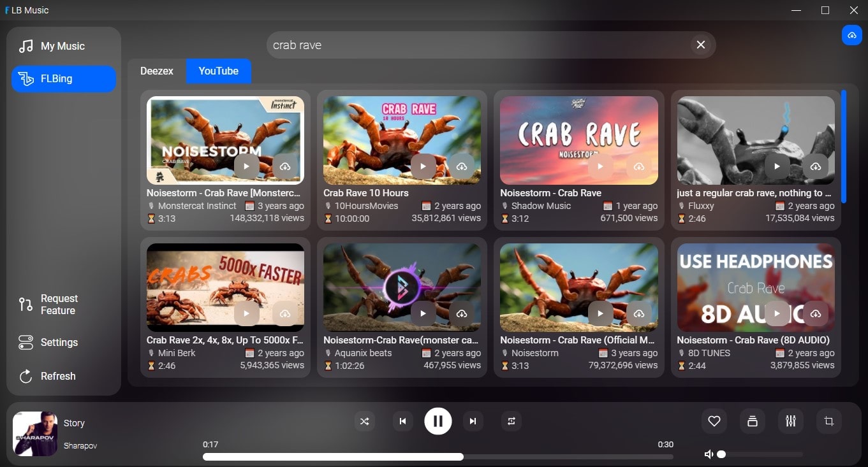The width and height of the screenshot is (868, 467).
Task: Open Settings from the sidebar
Action: [x=64, y=342]
